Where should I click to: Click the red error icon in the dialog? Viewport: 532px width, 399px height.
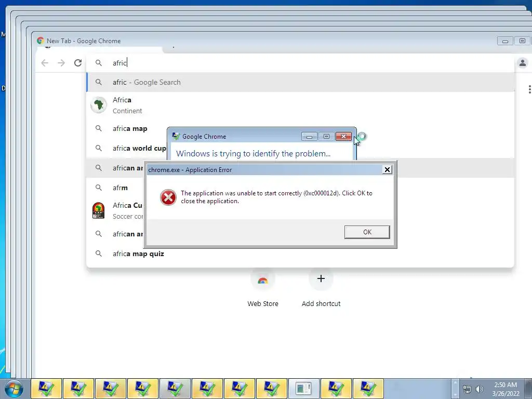(168, 197)
